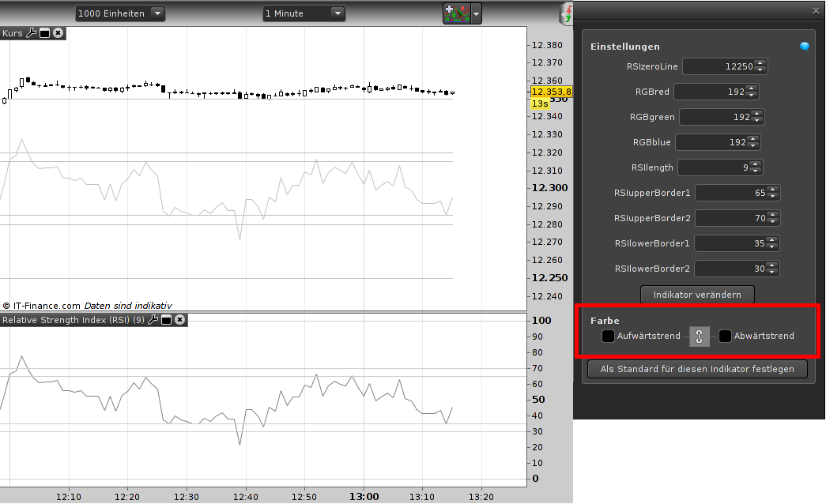Viewport: 826px width, 504px height.
Task: Maximize the RSI indicator panel
Action: (167, 320)
